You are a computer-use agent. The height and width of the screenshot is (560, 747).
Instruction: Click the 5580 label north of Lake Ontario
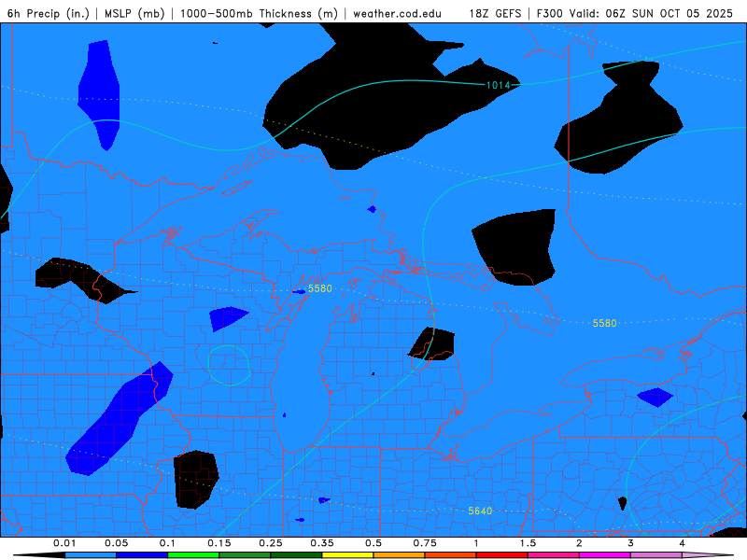604,323
